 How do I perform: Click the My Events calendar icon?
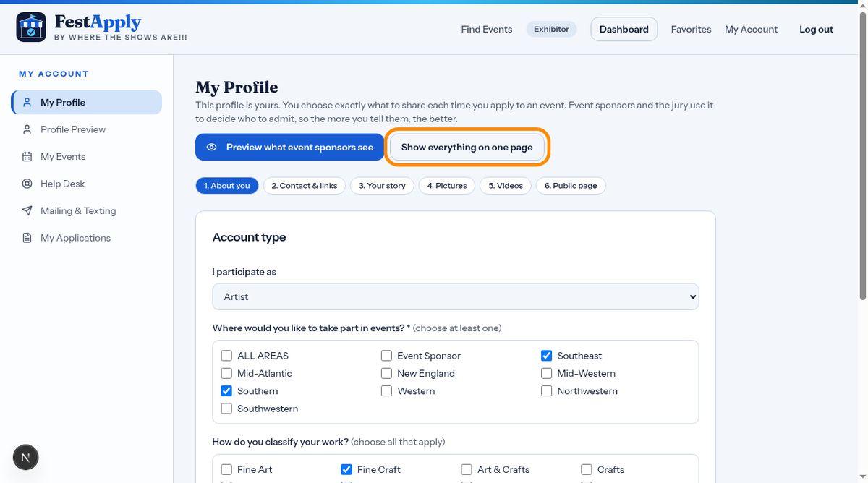tap(27, 156)
